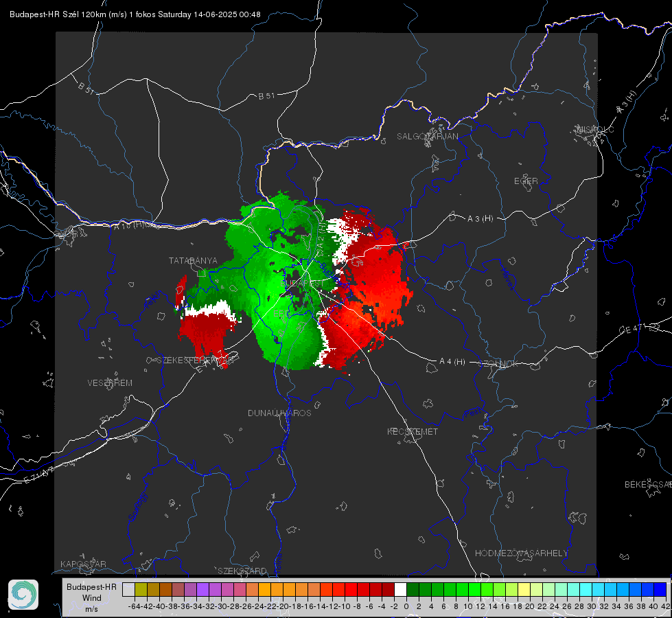Choose the bright red swatch between -12 and -10

pyautogui.click(x=338, y=589)
